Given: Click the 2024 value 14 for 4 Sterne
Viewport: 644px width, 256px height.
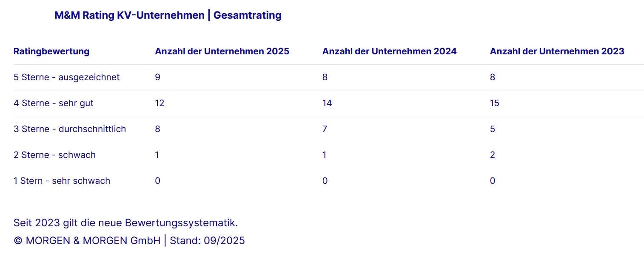Looking at the screenshot, I should pyautogui.click(x=327, y=103).
